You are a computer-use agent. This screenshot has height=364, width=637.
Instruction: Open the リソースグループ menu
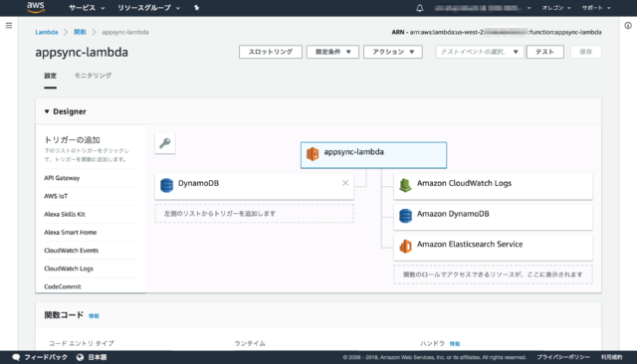tap(148, 8)
